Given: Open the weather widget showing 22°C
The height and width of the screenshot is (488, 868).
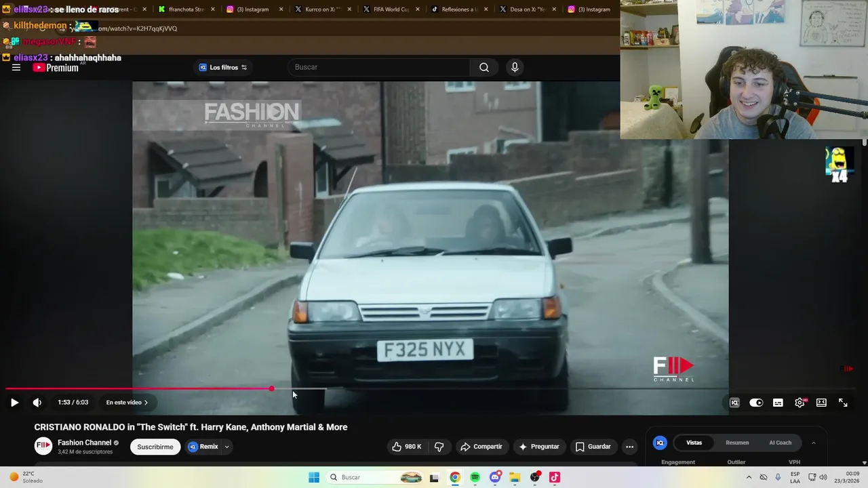Looking at the screenshot, I should coord(26,477).
